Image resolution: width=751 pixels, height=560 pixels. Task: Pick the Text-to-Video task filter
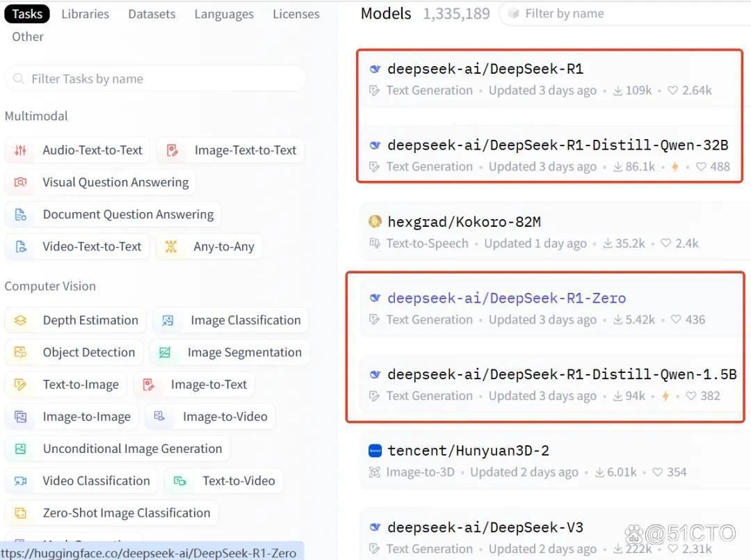223,481
